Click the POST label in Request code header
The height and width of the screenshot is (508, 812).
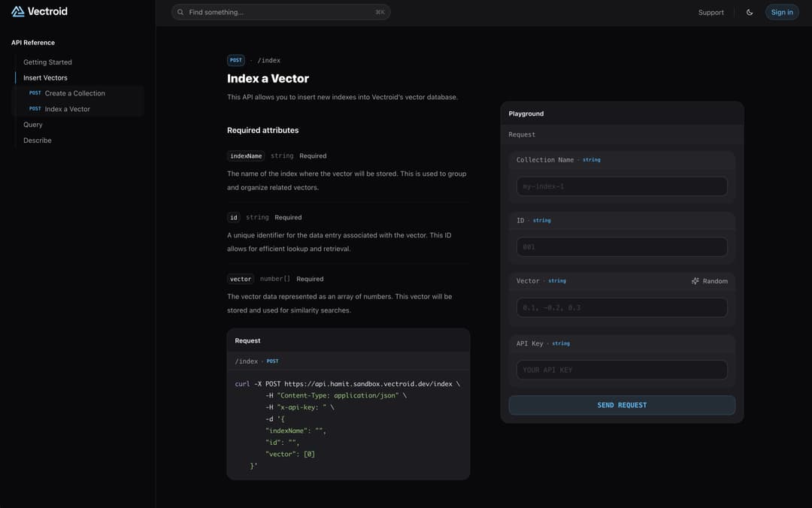click(272, 361)
